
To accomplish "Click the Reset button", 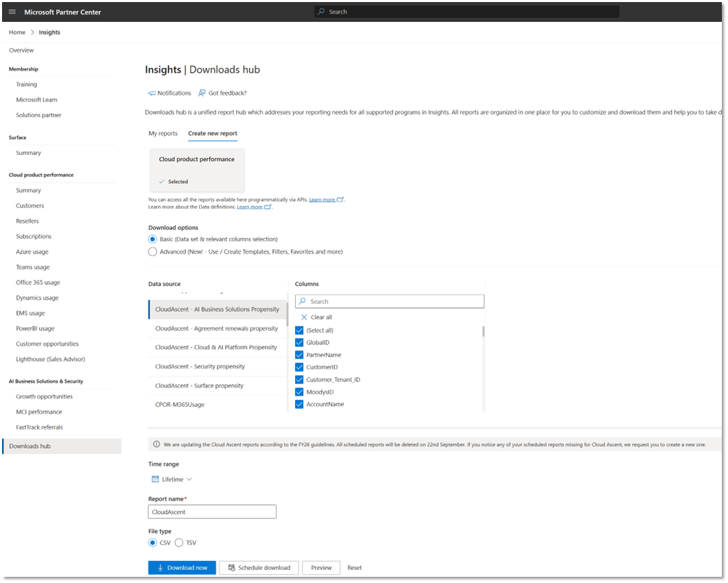I will pyautogui.click(x=355, y=568).
